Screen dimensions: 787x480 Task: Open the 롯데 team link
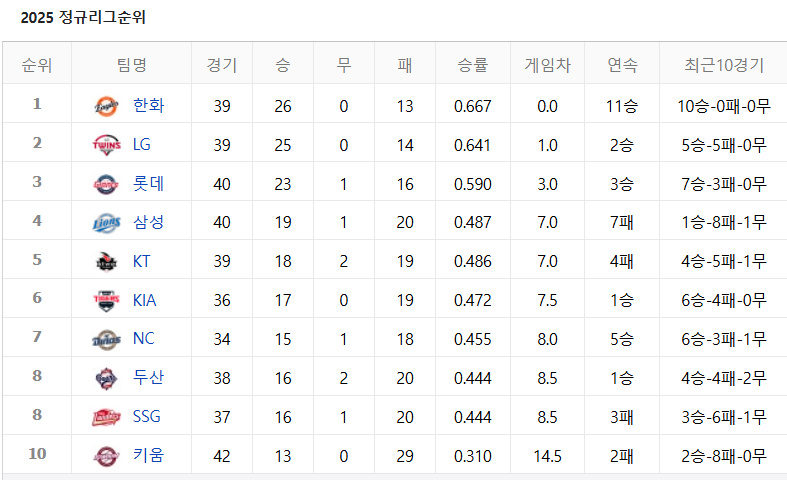coord(148,183)
